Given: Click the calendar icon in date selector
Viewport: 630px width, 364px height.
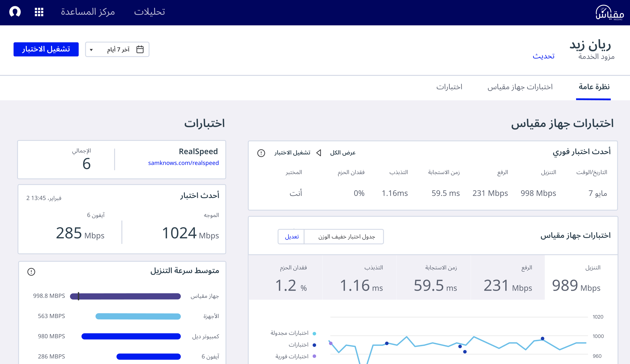Looking at the screenshot, I should tap(140, 49).
